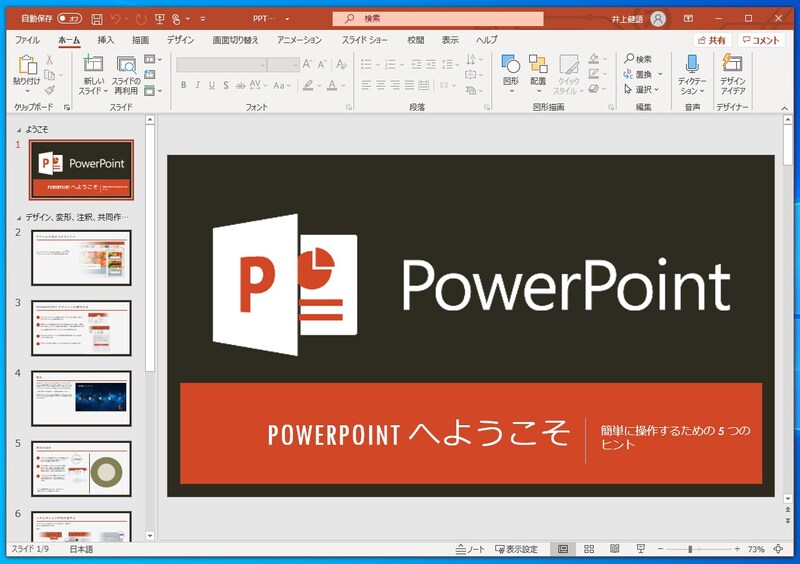800x564 pixels.
Task: Open Reading View from status bar
Action: [x=614, y=549]
